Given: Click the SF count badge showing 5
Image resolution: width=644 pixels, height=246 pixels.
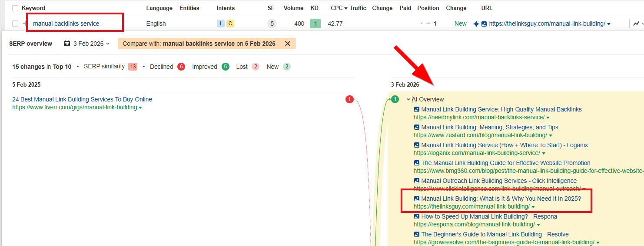Looking at the screenshot, I should coord(272,24).
